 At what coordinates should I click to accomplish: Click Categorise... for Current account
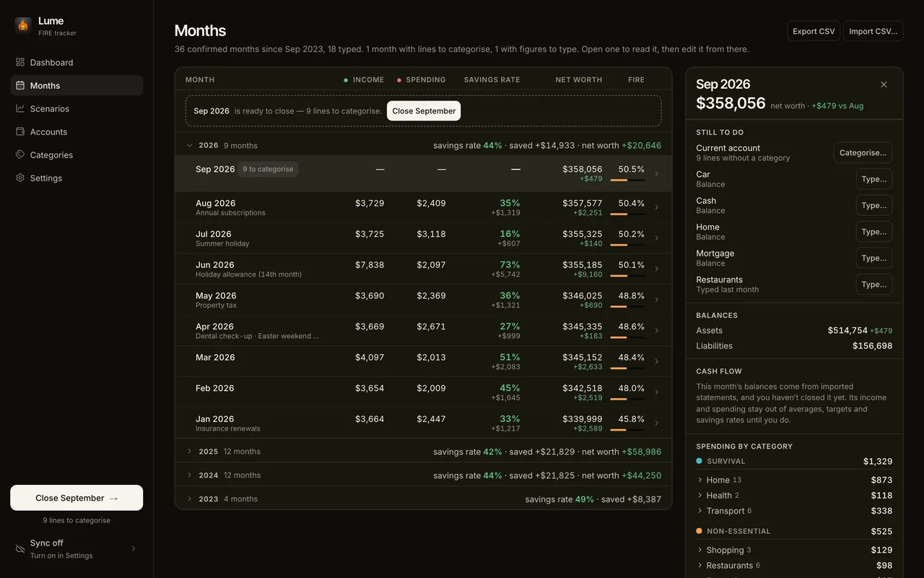(x=863, y=152)
